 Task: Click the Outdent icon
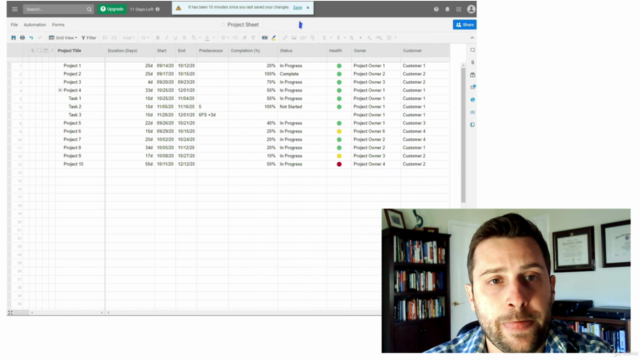point(105,38)
